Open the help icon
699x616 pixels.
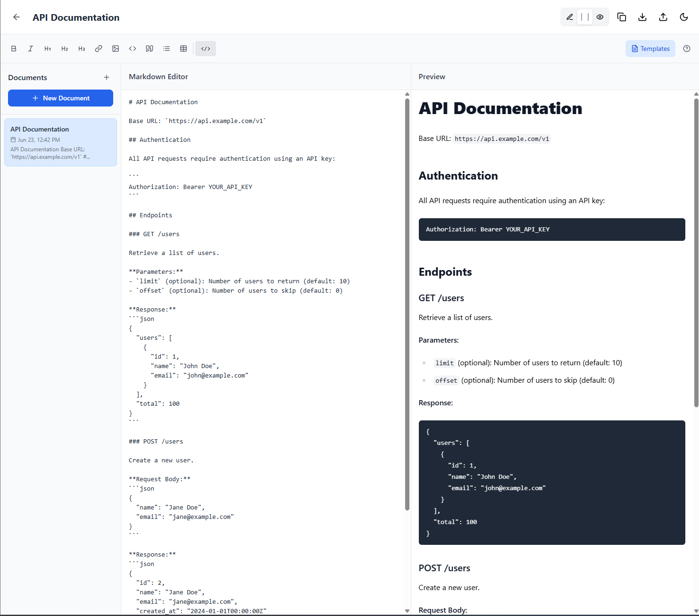click(687, 49)
